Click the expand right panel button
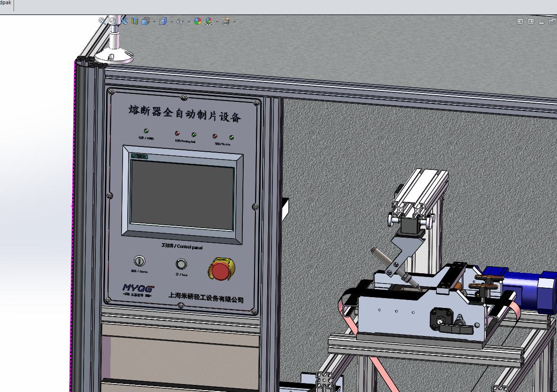 (531, 21)
